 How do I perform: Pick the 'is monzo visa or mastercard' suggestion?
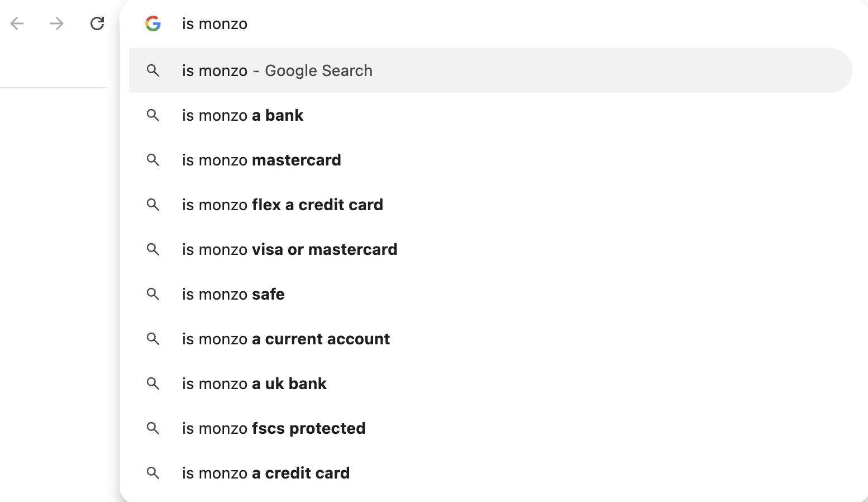(x=289, y=249)
